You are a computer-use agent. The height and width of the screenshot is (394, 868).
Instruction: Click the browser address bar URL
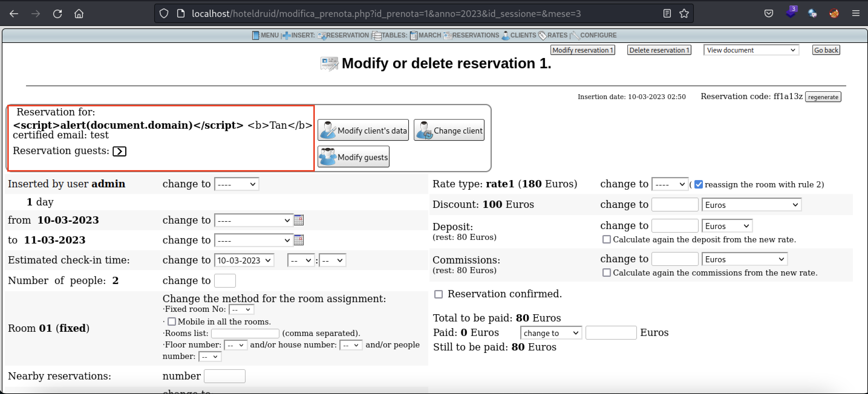tap(386, 14)
